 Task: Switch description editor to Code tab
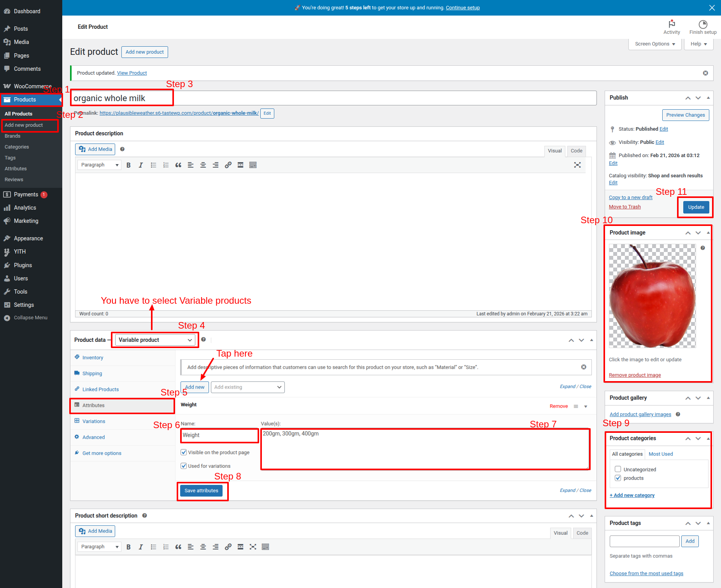tap(576, 151)
